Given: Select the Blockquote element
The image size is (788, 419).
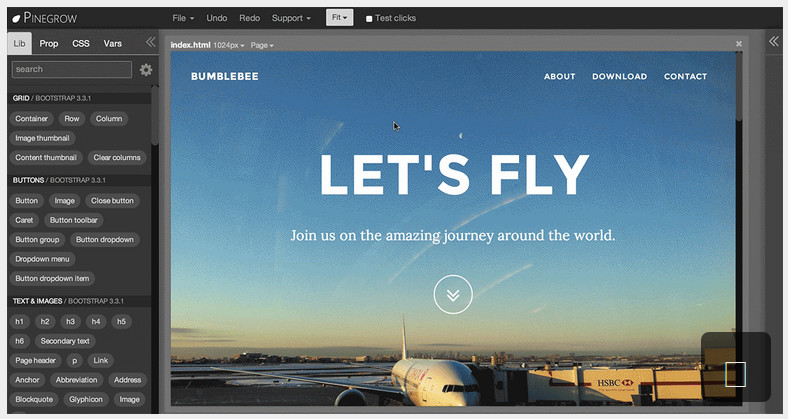Looking at the screenshot, I should point(34,399).
